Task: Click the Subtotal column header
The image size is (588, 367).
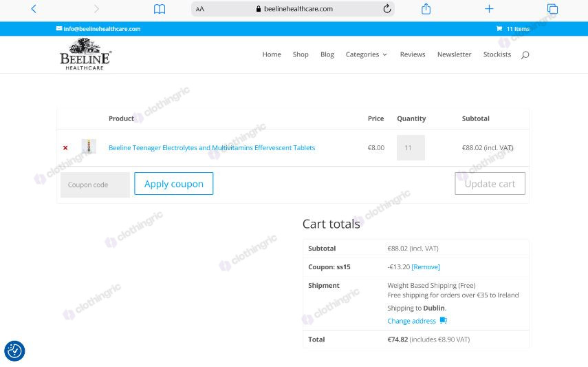Action: [475, 118]
